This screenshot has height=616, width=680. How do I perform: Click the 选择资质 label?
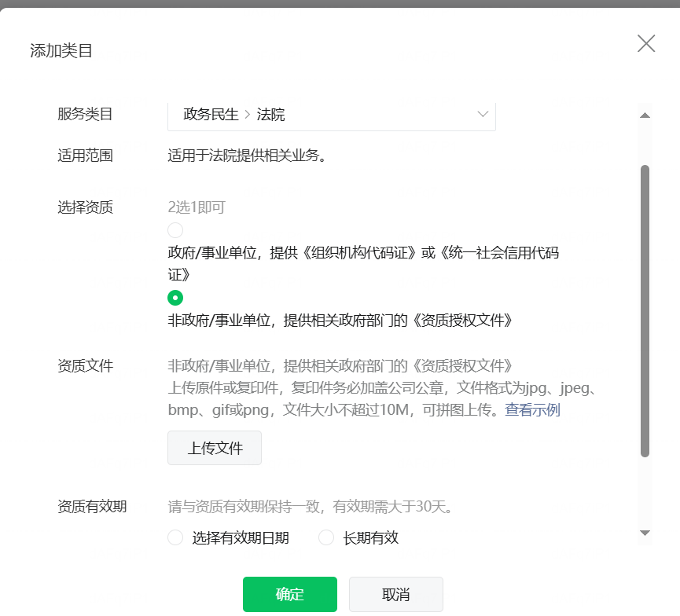pos(86,207)
